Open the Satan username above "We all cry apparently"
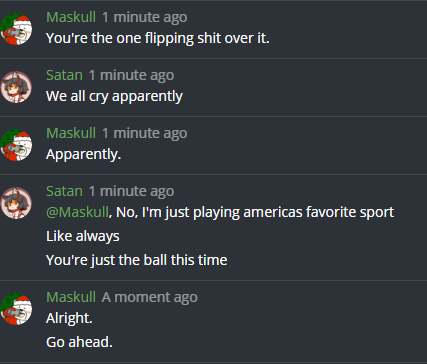The width and height of the screenshot is (427, 364). 64,75
